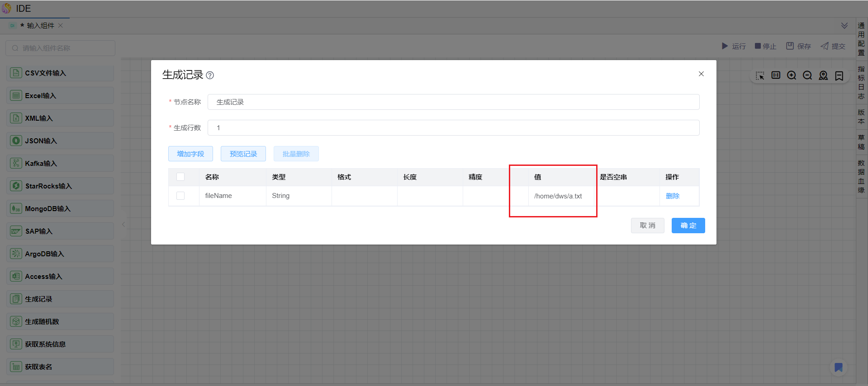The image size is (868, 386).
Task: Click the blue floating bookmark button
Action: (838, 367)
